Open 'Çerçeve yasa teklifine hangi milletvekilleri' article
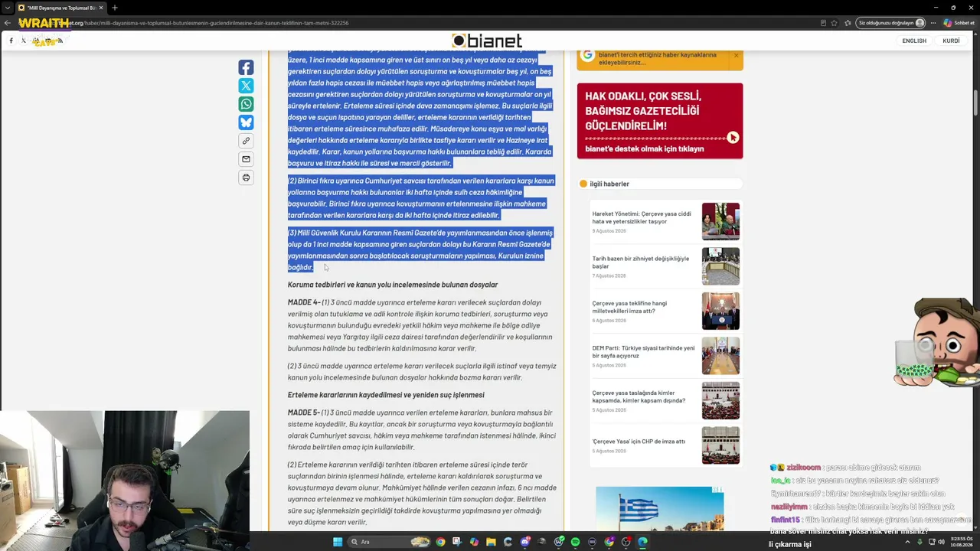 click(x=629, y=307)
